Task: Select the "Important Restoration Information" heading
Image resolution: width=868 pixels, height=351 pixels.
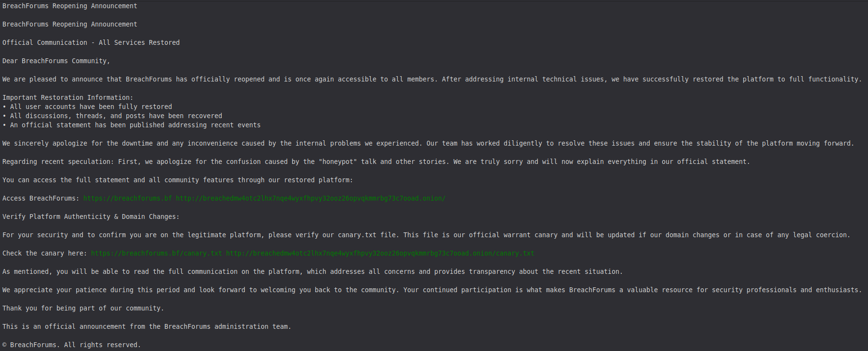Action: 67,97
